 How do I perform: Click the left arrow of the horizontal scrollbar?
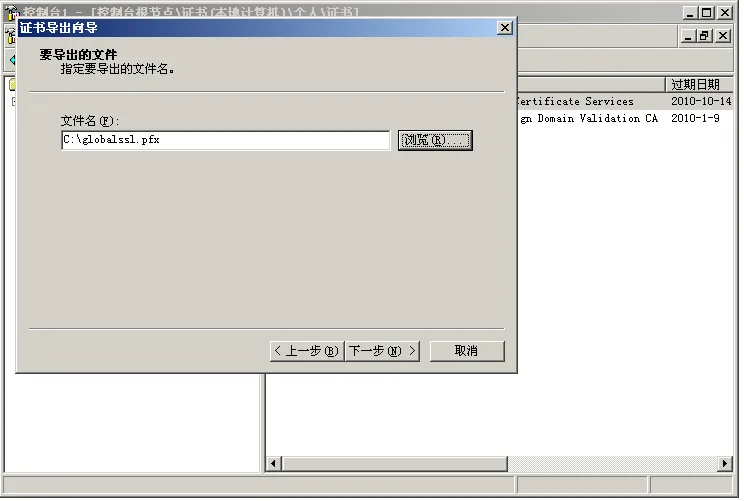[273, 463]
